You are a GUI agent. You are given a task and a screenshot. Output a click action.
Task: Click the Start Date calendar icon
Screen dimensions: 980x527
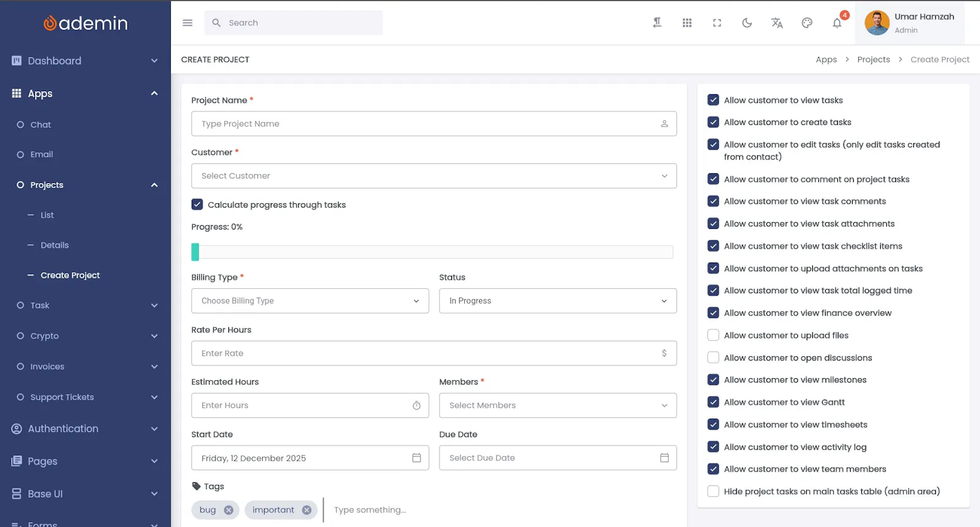(417, 458)
